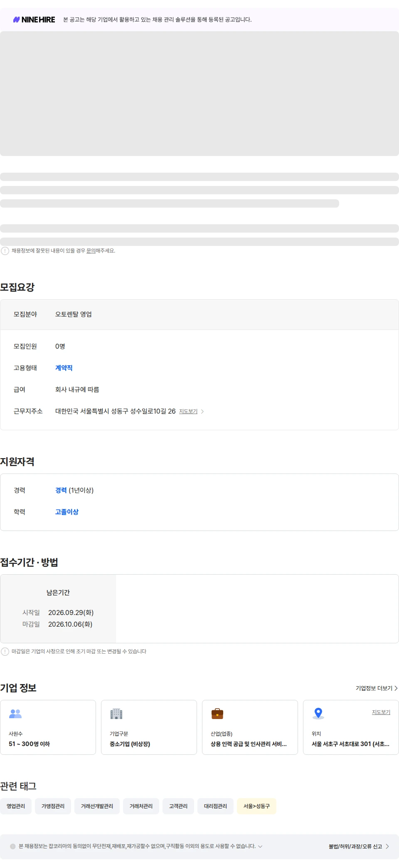The image size is (399, 868).
Task: Expand the 잡코리아 copyright notice chevron
Action: (x=260, y=846)
